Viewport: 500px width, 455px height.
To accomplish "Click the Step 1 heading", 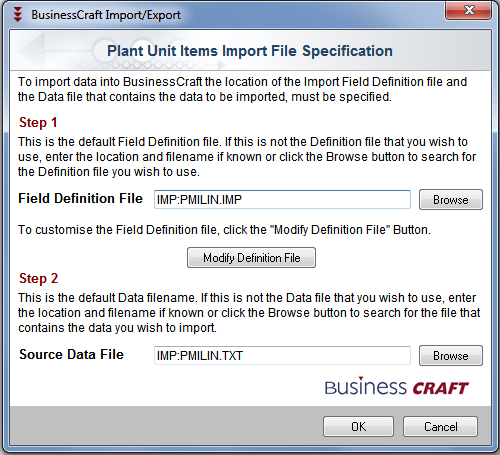I will point(38,122).
